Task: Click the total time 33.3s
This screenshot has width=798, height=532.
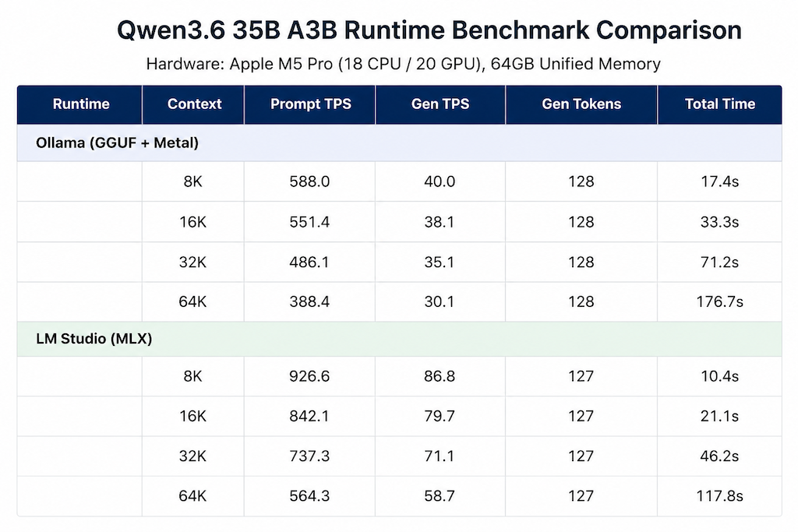Action: (x=719, y=222)
